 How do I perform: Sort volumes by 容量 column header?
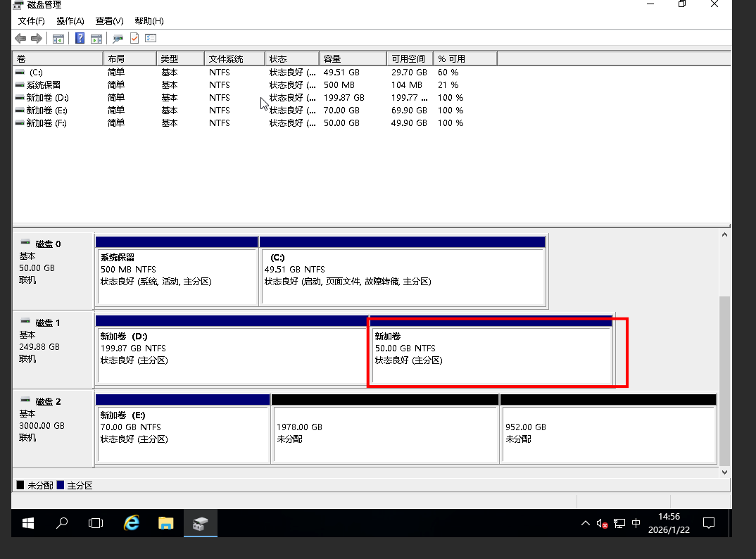coord(352,58)
